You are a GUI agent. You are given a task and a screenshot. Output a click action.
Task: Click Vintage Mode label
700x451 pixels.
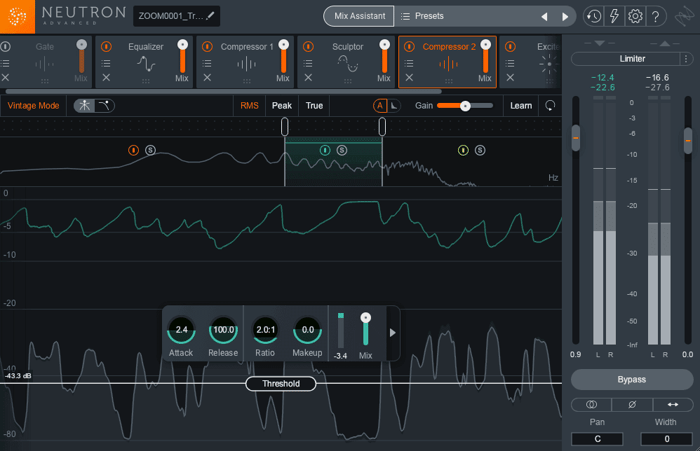tap(33, 106)
